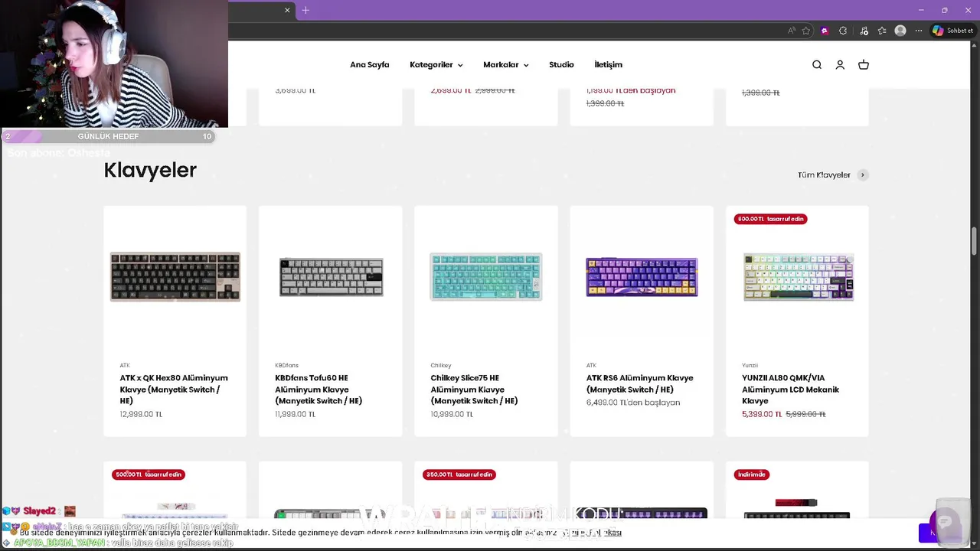
Task: Click the read aloud icon in address bar
Action: click(792, 31)
